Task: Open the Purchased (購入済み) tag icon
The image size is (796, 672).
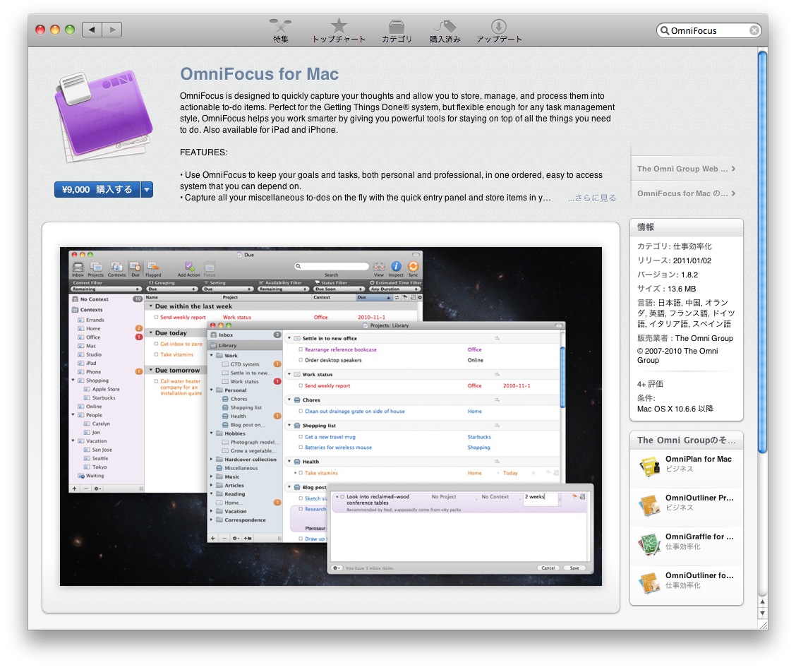Action: pos(445,28)
